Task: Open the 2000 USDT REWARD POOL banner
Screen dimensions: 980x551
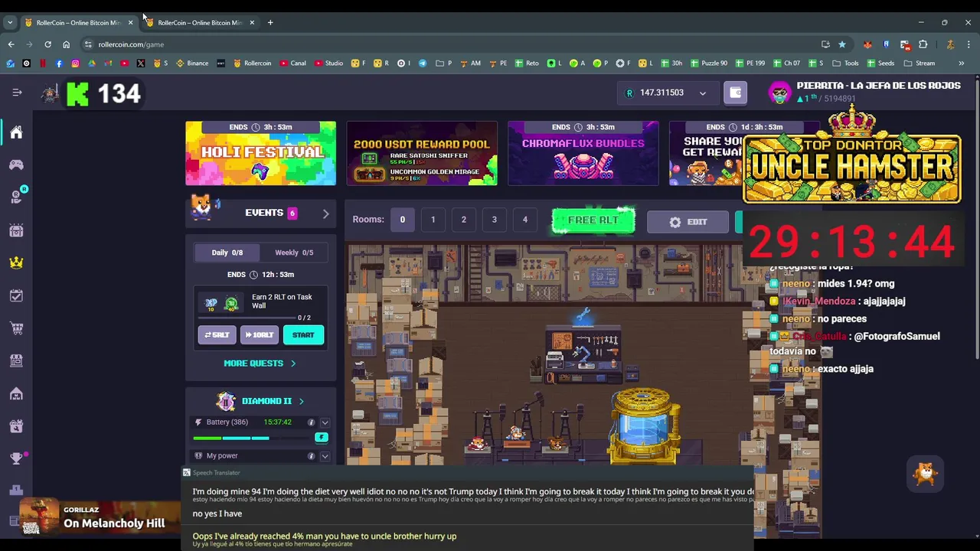Action: pos(422,153)
